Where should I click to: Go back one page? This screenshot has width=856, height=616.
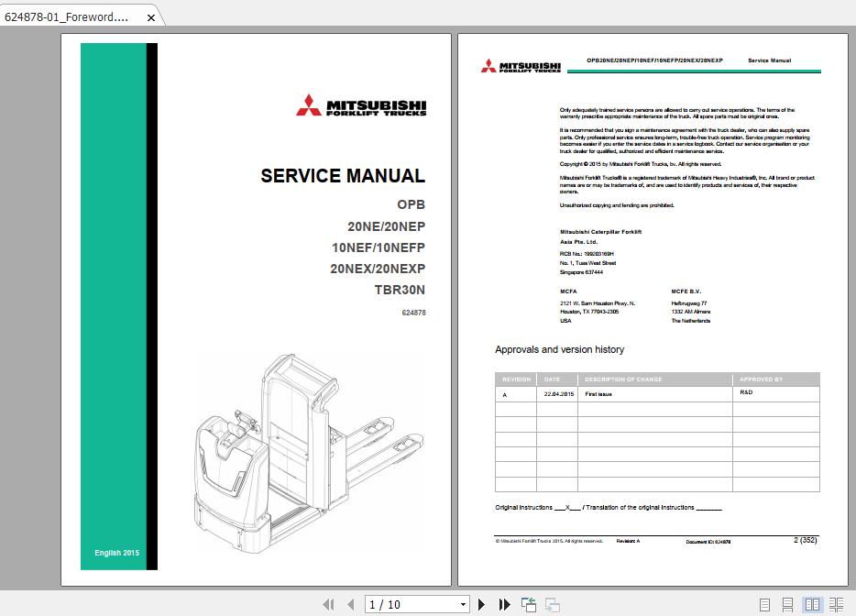pos(353,604)
